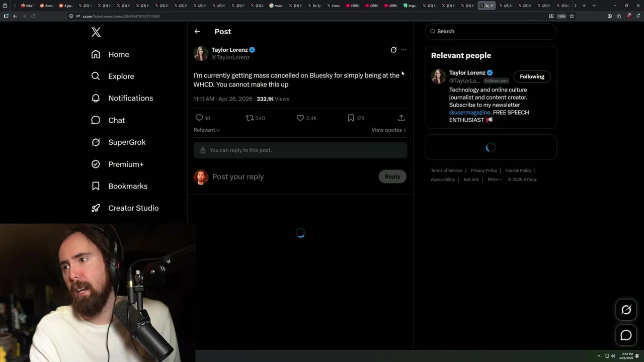Bookmark the post with 178 bookmarks
This screenshot has height=362, width=644.
[351, 118]
